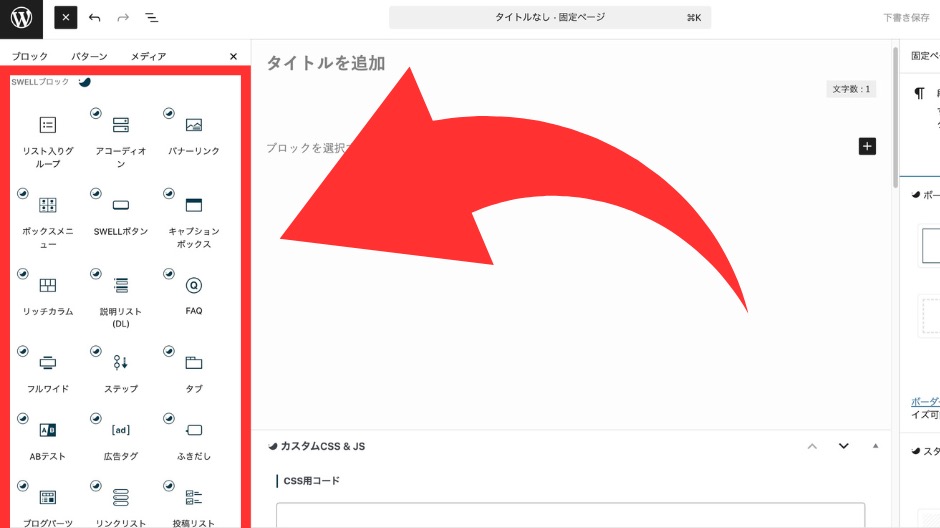The height and width of the screenshot is (528, 940).
Task: Insert the キャプションボックス block
Action: 194,219
